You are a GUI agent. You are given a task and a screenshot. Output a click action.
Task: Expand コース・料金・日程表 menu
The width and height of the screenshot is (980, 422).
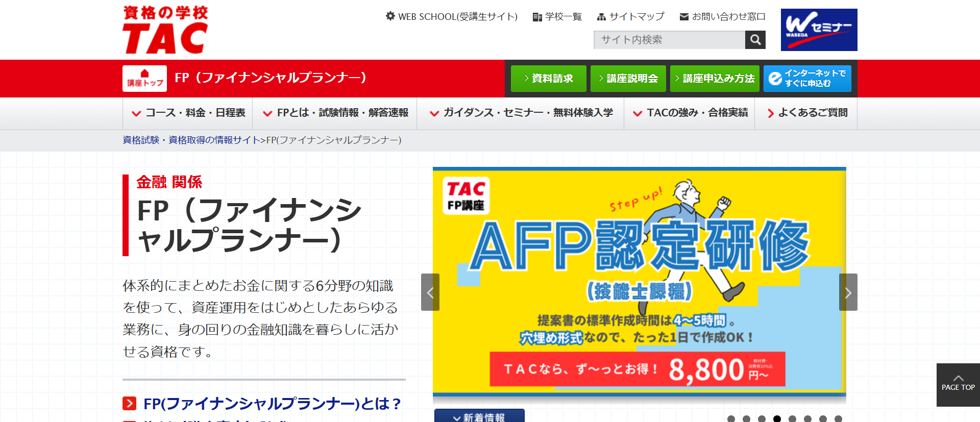click(x=188, y=113)
